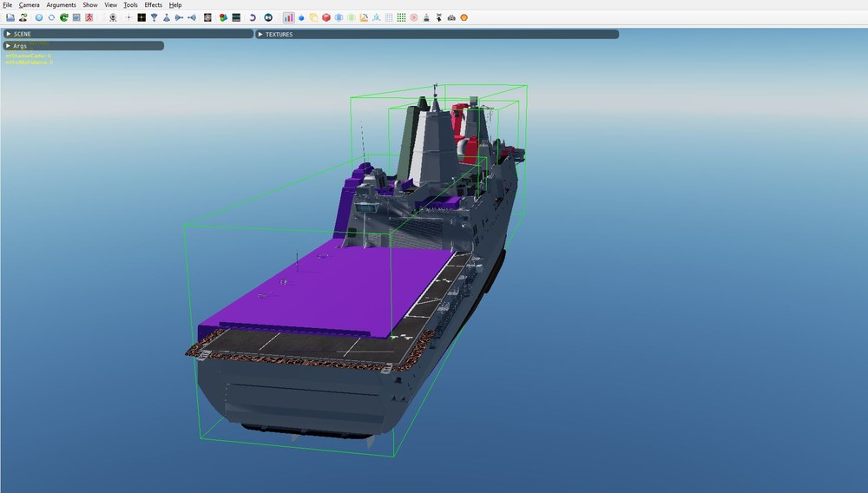Open the Help menu

click(x=175, y=5)
